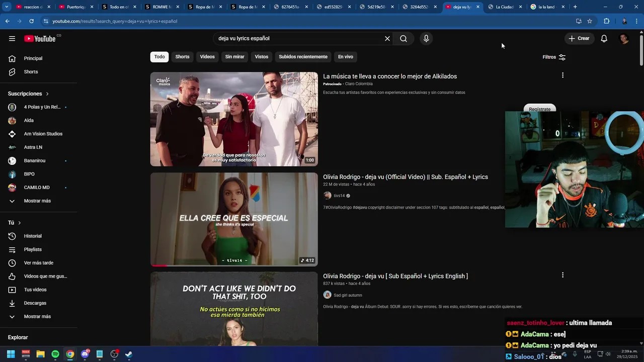Go back with the browser arrow
Viewport: 644px width, 362px height.
(7, 21)
